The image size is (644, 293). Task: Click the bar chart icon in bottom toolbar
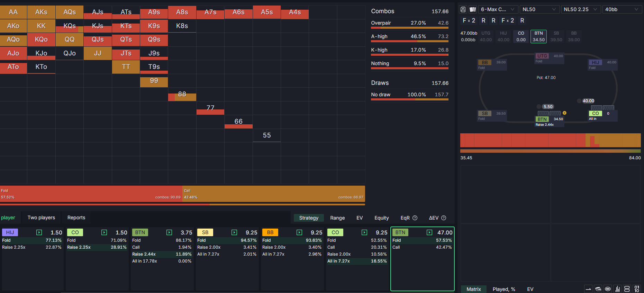point(617,289)
